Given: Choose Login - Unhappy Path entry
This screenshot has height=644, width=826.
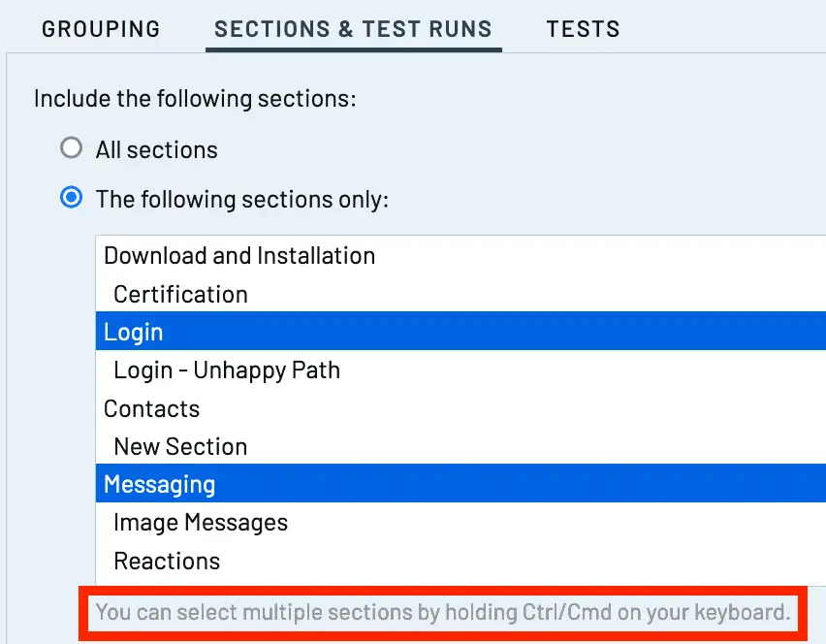Looking at the screenshot, I should tap(461, 370).
